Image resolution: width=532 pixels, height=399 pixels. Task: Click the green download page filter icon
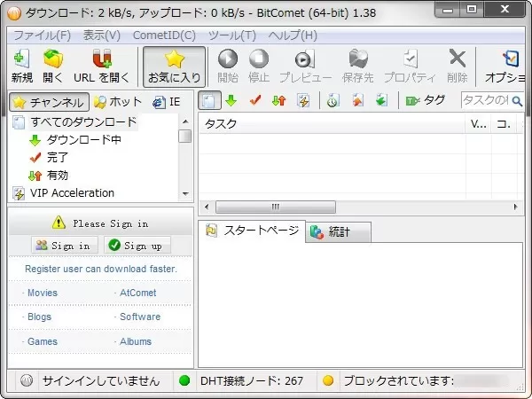coord(381,100)
